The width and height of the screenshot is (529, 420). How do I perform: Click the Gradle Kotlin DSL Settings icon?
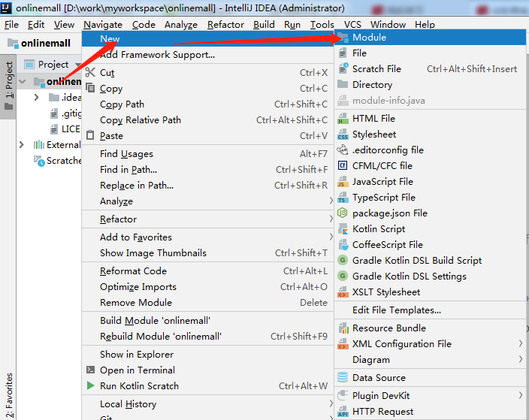pos(343,276)
